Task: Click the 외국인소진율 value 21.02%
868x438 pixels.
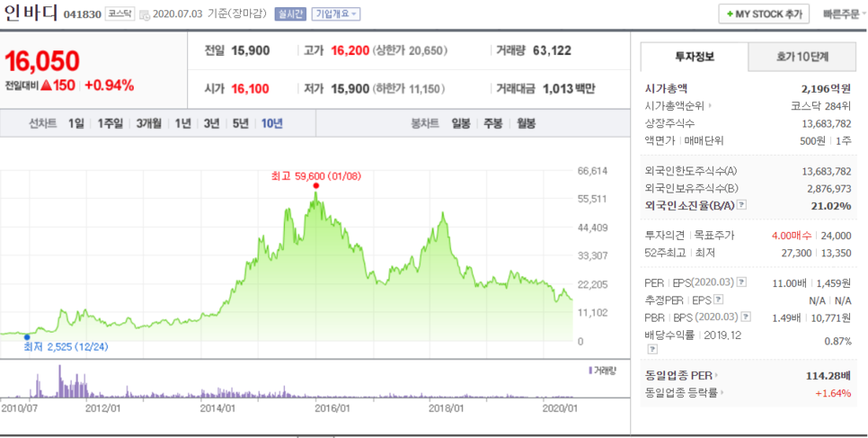Action: (x=830, y=206)
